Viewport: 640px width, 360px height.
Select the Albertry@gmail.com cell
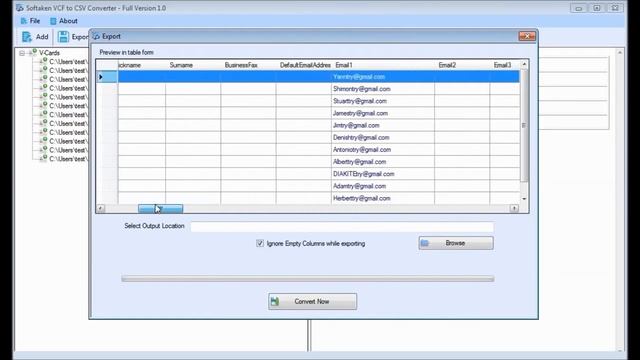(x=382, y=162)
